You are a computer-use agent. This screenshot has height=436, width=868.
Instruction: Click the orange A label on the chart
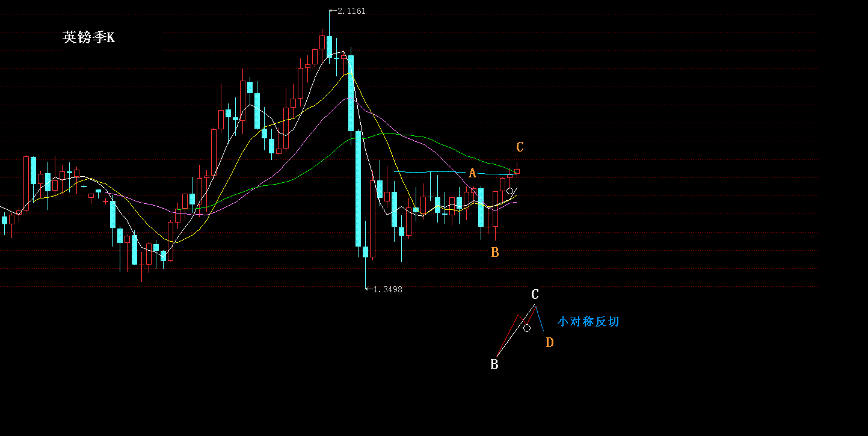pos(473,173)
